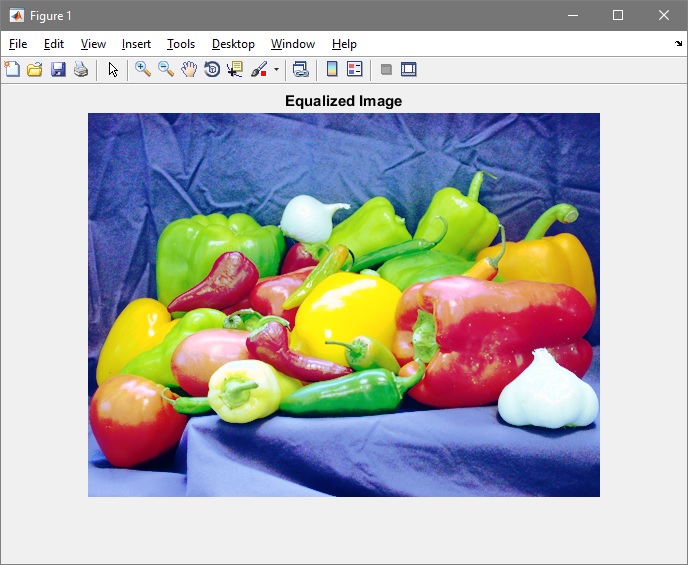
Task: Activate the Zoom Out magnifier tool
Action: pos(166,69)
